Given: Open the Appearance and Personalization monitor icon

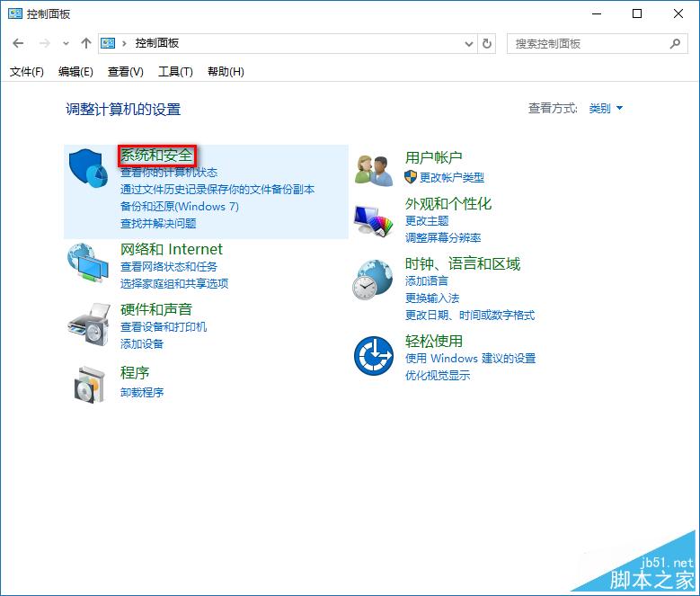Looking at the screenshot, I should point(374,219).
